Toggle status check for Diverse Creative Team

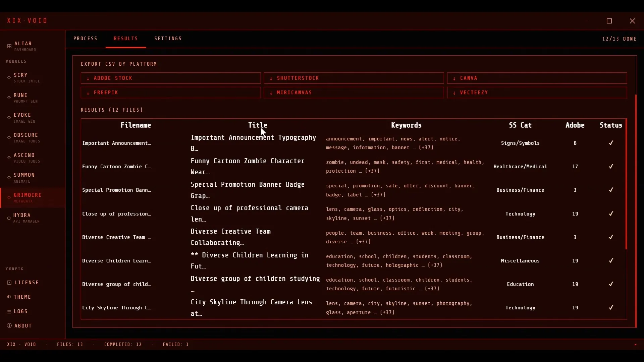tap(610, 237)
